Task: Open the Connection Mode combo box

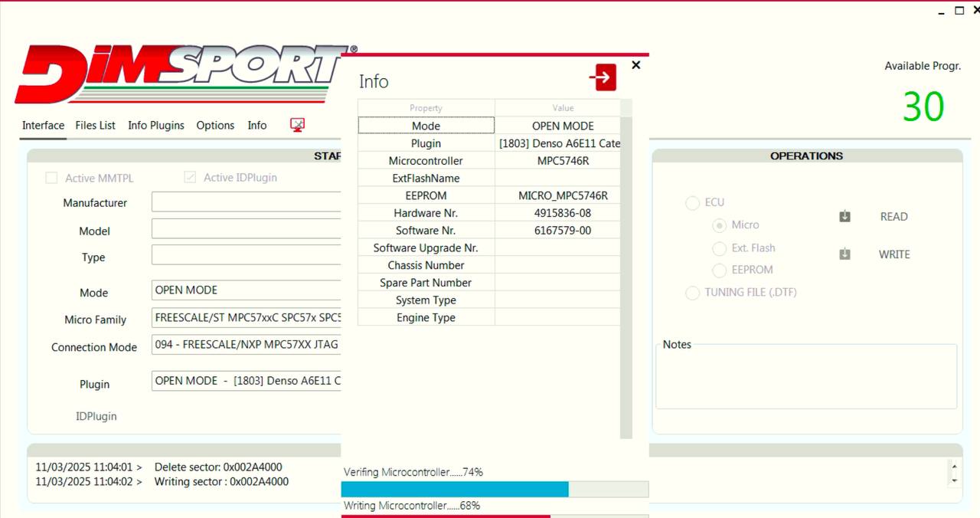Action: coord(247,345)
